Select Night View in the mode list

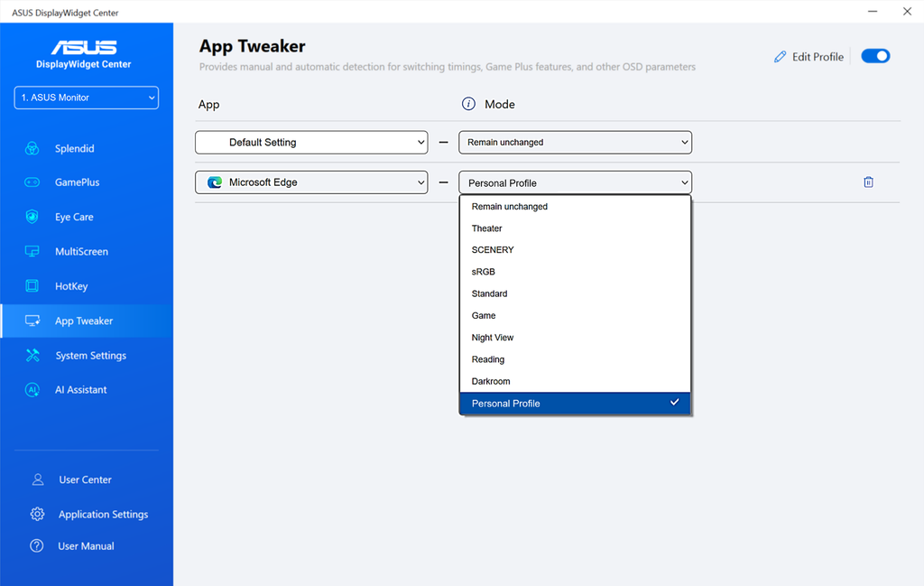pos(575,338)
